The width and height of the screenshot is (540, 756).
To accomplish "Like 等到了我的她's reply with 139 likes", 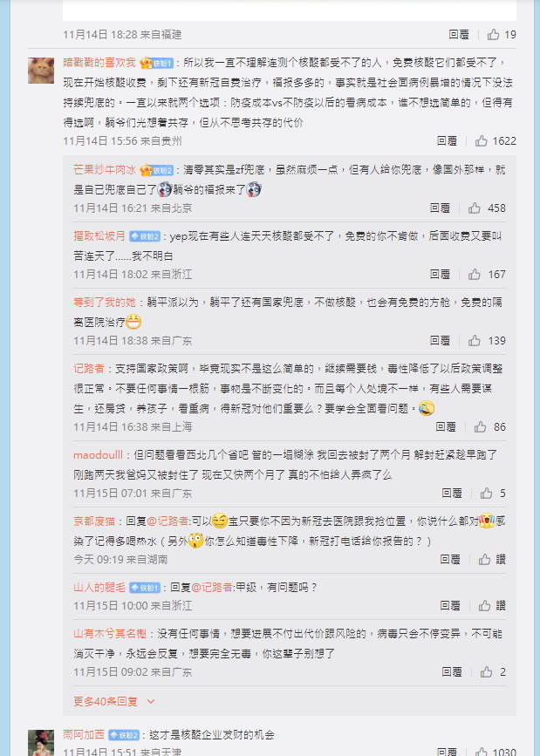I will click(x=487, y=341).
